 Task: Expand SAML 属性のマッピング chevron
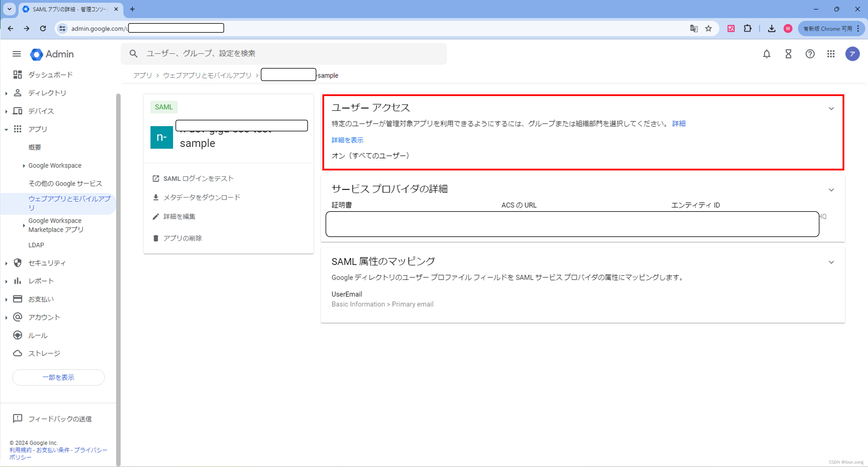tap(831, 262)
